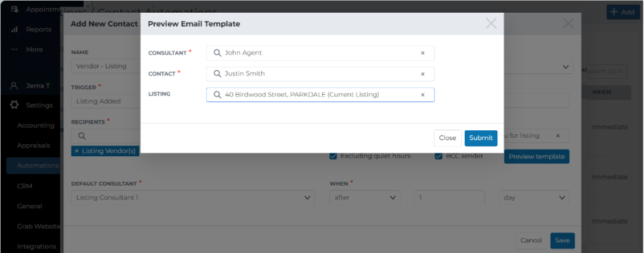Open the Trigger field showing Listing Added
644x253 pixels.
(106, 101)
